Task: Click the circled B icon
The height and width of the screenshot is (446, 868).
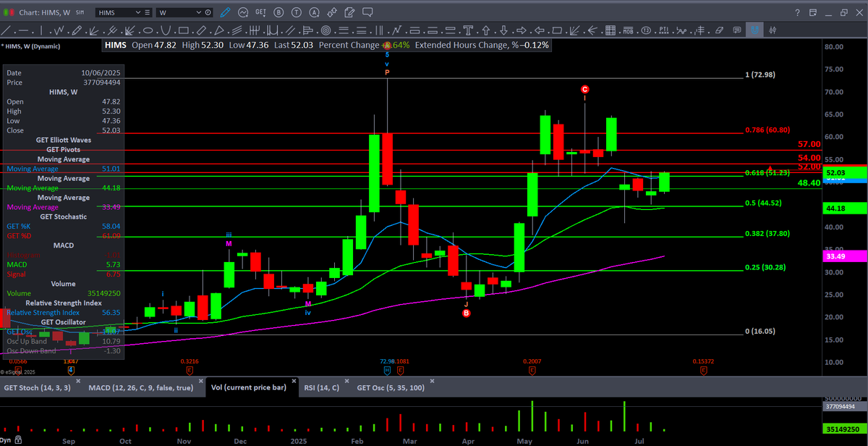Action: (x=278, y=12)
